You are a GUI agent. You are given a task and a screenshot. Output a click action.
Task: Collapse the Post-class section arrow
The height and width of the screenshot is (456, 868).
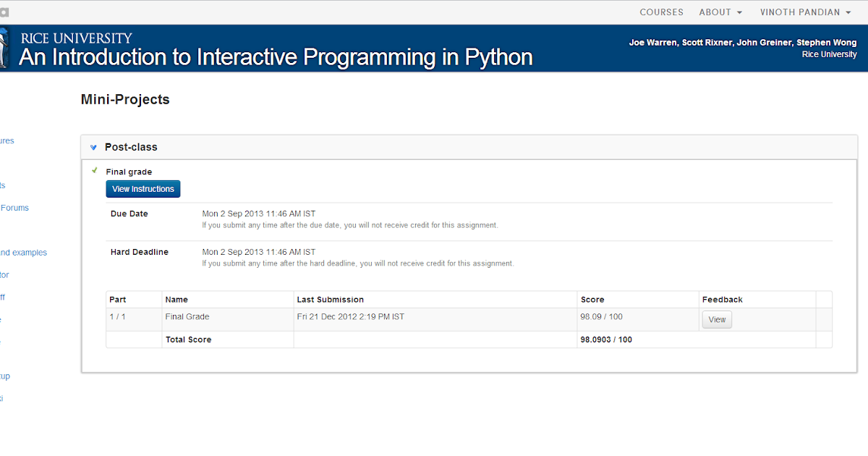tap(93, 147)
